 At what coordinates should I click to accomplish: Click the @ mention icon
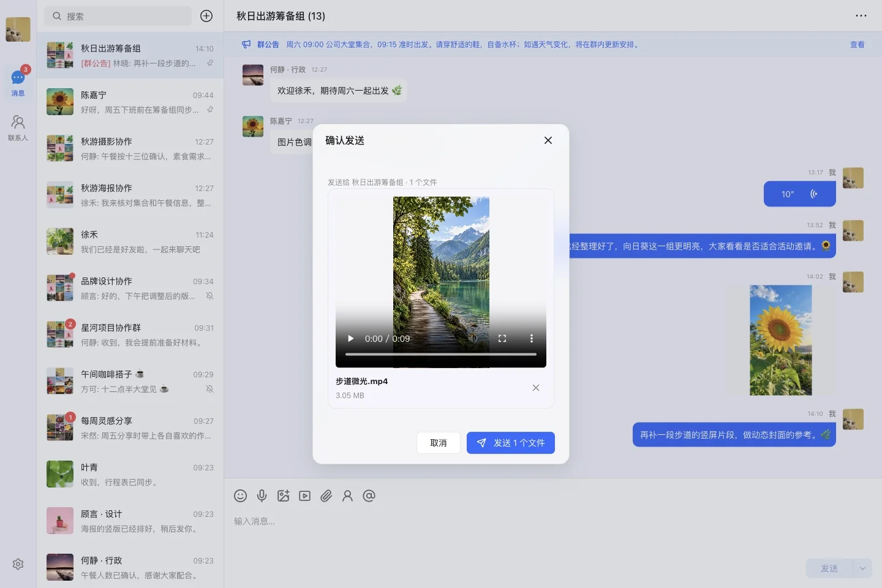[369, 496]
